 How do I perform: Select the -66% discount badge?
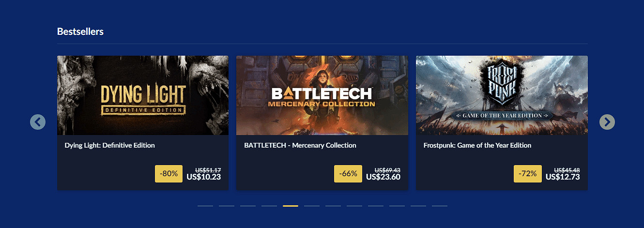point(348,174)
